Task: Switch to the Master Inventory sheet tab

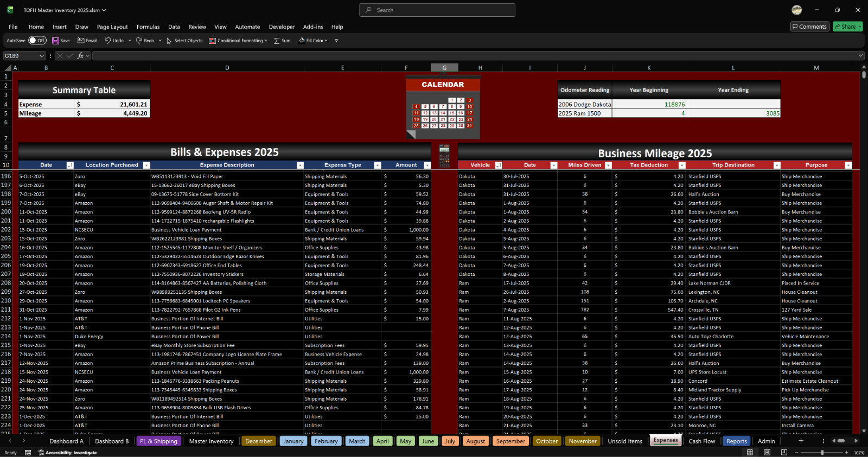Action: coord(211,441)
